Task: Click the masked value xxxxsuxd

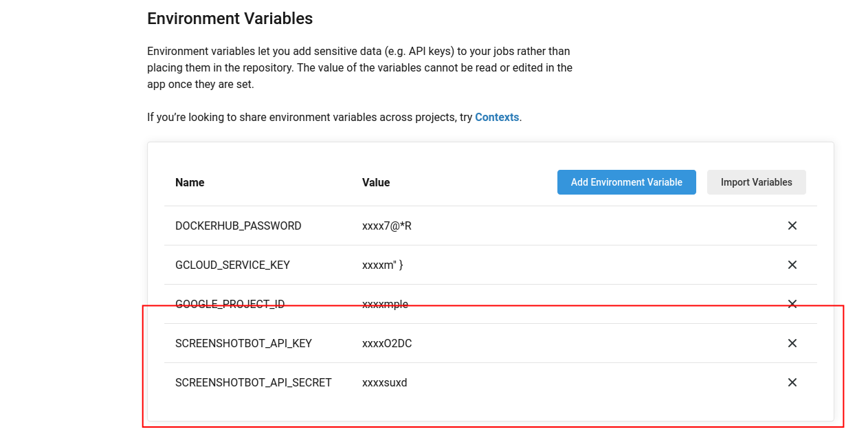Action: coord(385,382)
